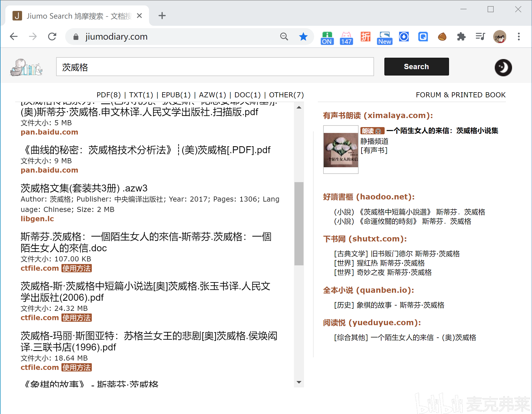Viewport: 532px width, 414px height.
Task: Click the lock icon in address bar
Action: coord(76,37)
